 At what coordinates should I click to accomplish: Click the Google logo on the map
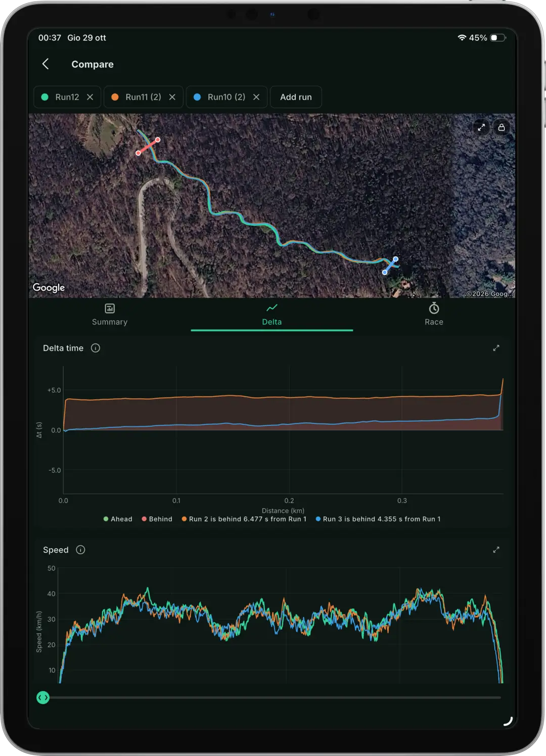49,287
